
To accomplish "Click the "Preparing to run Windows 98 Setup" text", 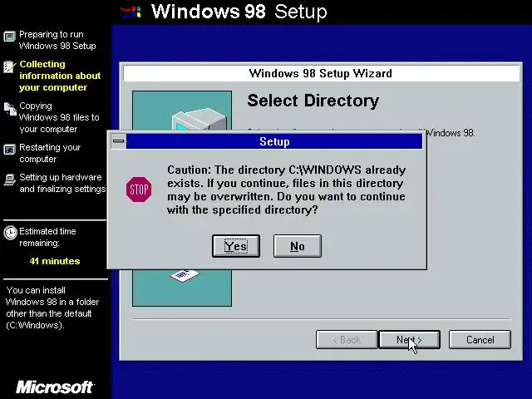I will click(x=57, y=40).
